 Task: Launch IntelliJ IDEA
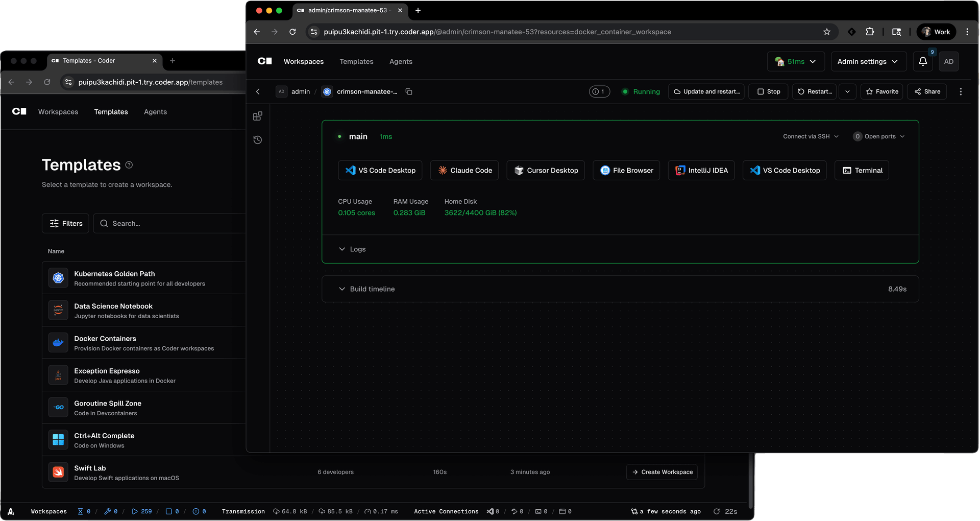[701, 170]
